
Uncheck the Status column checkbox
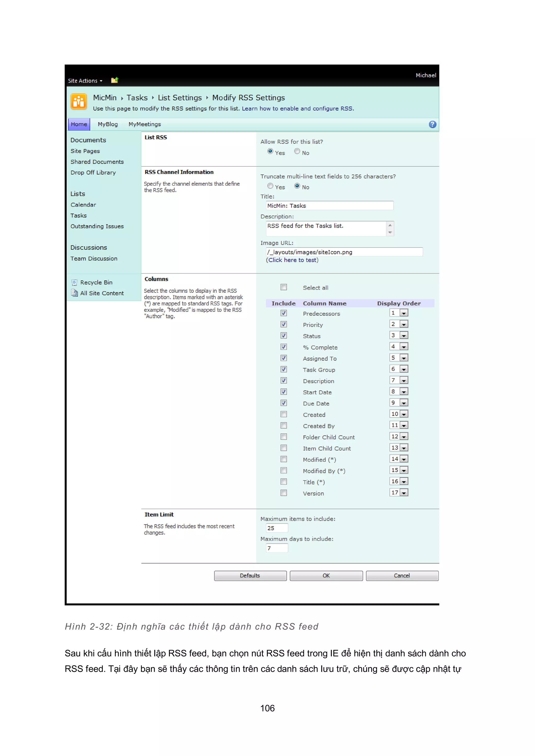(284, 335)
